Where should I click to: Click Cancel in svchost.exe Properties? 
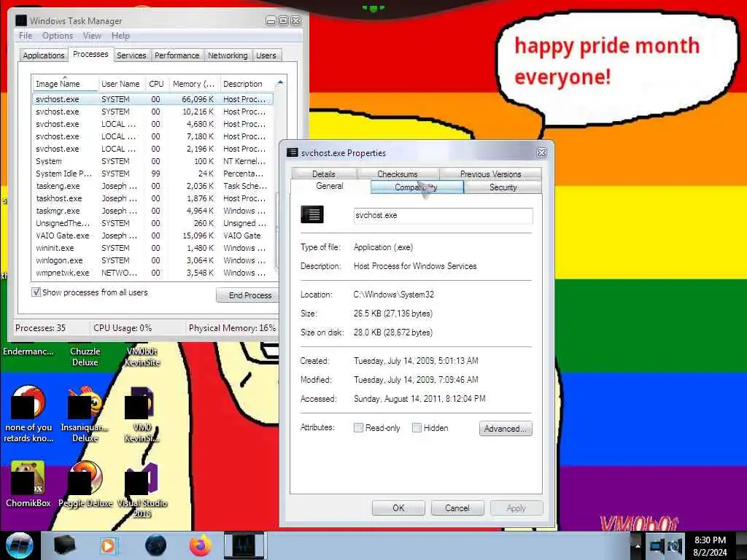pos(457,508)
